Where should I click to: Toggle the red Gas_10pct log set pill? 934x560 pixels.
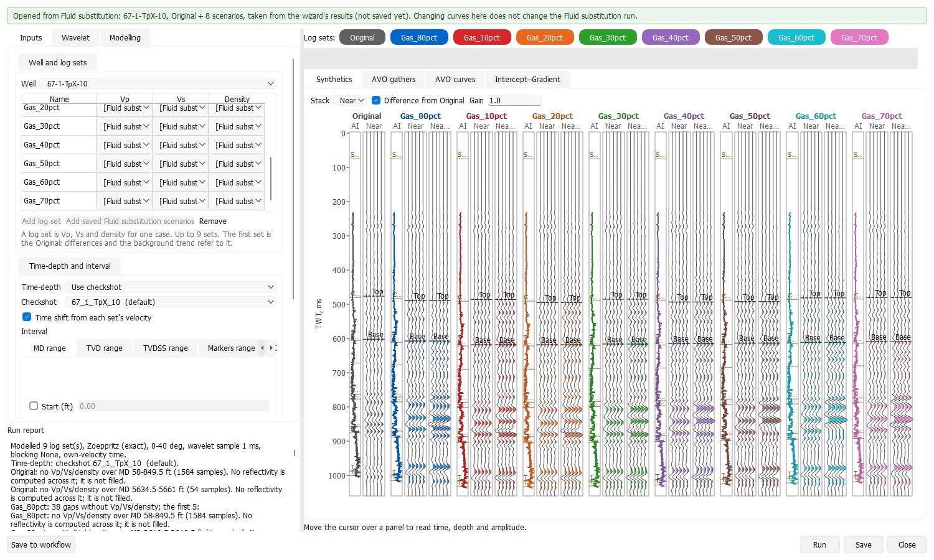482,37
